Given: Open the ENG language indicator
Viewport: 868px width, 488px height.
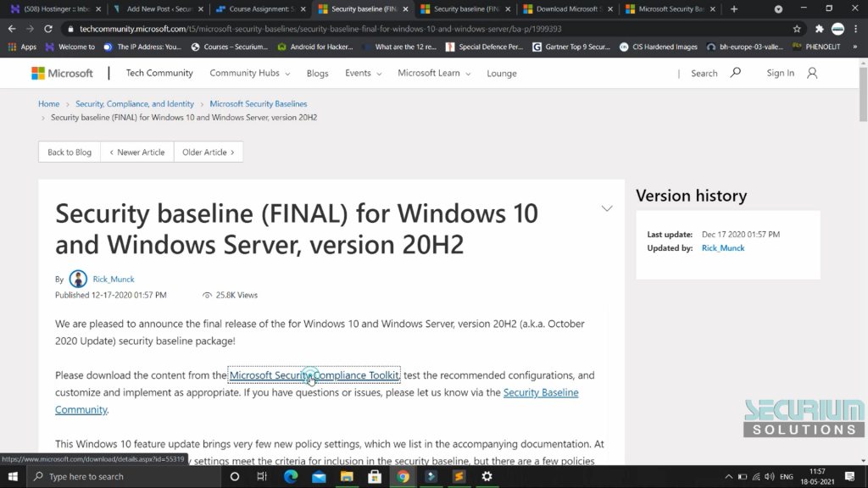Looking at the screenshot, I should [787, 476].
